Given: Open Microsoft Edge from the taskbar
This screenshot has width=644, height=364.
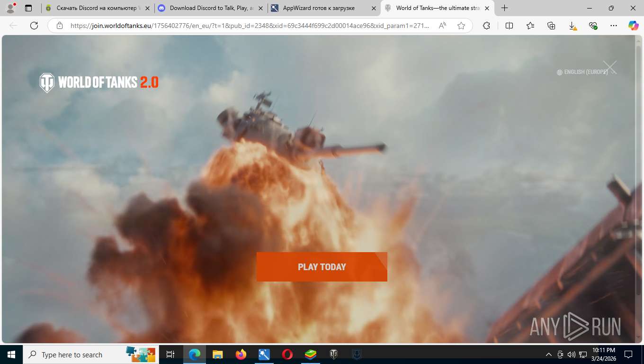Looking at the screenshot, I should pyautogui.click(x=195, y=355).
